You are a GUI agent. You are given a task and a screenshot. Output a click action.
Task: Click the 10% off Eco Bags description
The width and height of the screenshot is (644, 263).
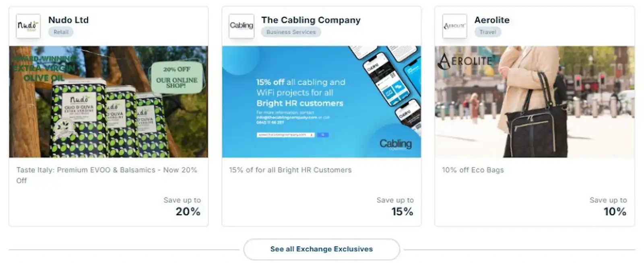pyautogui.click(x=473, y=170)
